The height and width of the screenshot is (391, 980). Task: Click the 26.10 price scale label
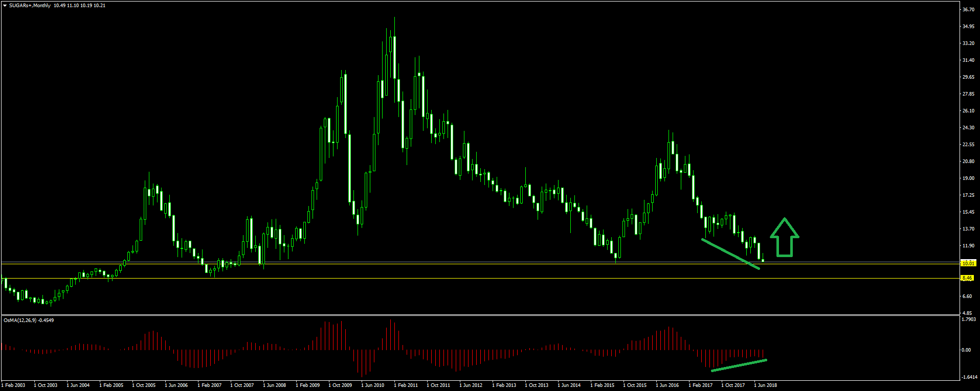968,111
